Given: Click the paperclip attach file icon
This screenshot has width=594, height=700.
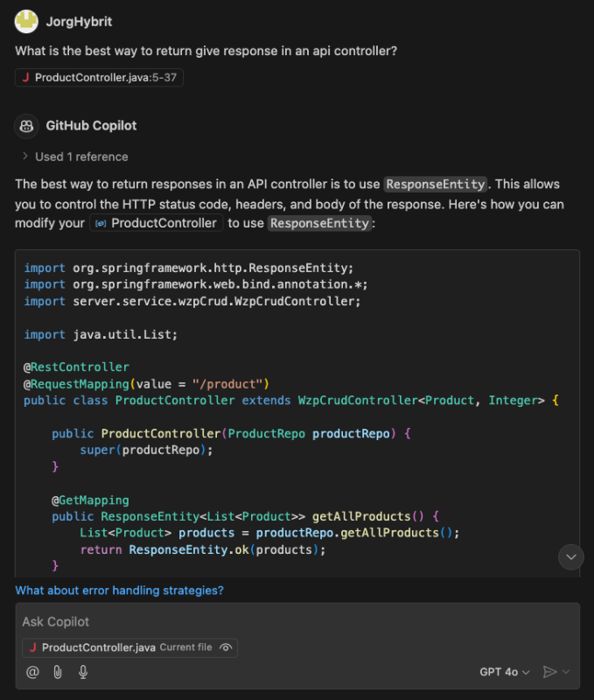Looking at the screenshot, I should (x=58, y=672).
